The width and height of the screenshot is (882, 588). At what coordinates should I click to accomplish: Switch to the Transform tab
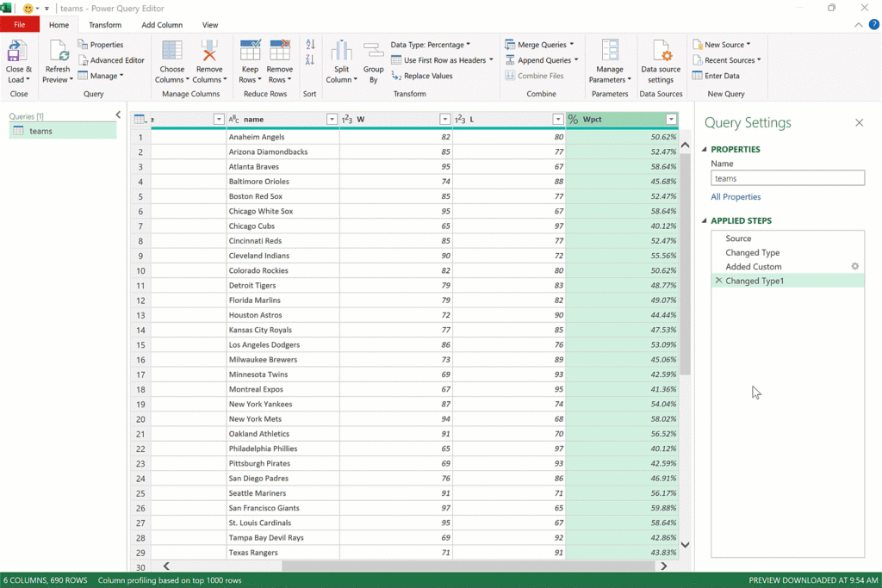point(105,25)
